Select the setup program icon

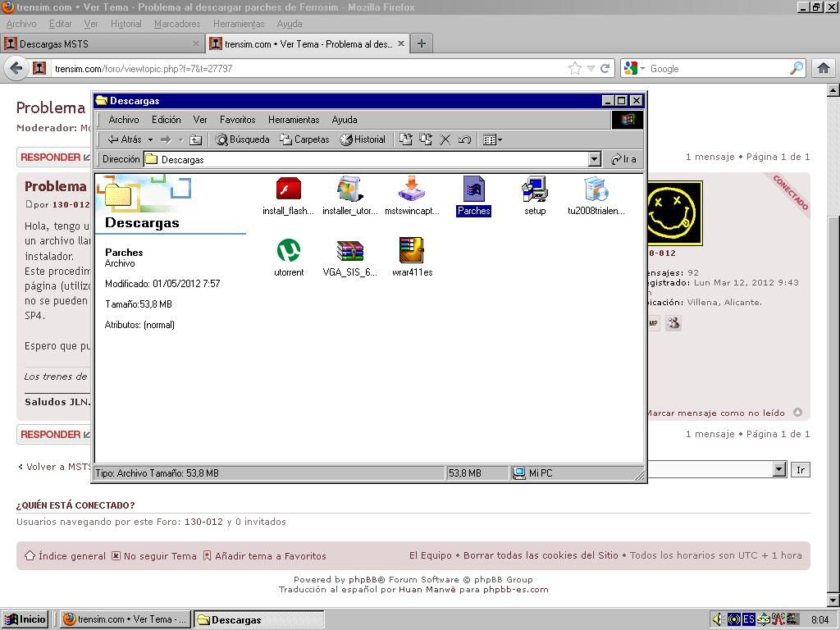(x=535, y=189)
